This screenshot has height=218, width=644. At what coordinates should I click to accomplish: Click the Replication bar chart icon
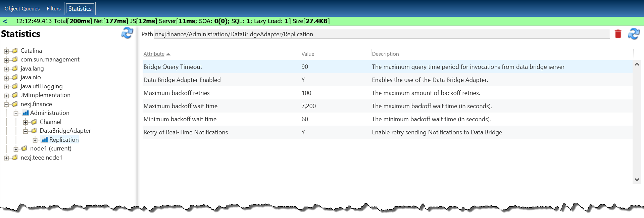click(45, 140)
